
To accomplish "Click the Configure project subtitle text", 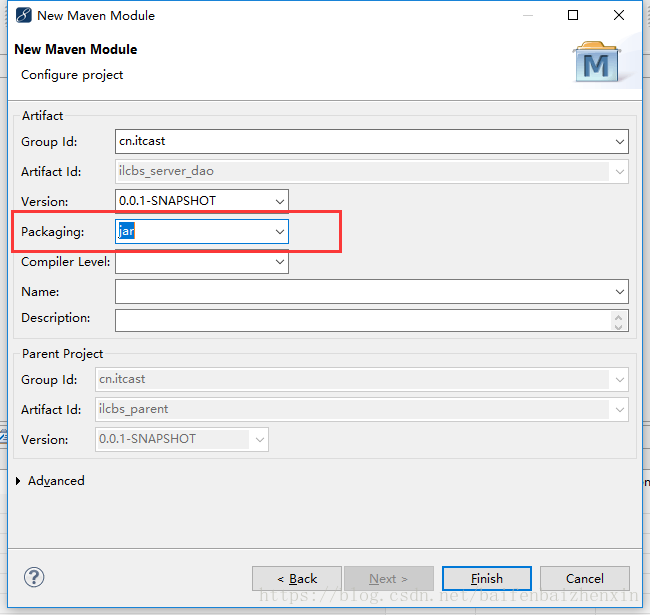I will [x=72, y=75].
